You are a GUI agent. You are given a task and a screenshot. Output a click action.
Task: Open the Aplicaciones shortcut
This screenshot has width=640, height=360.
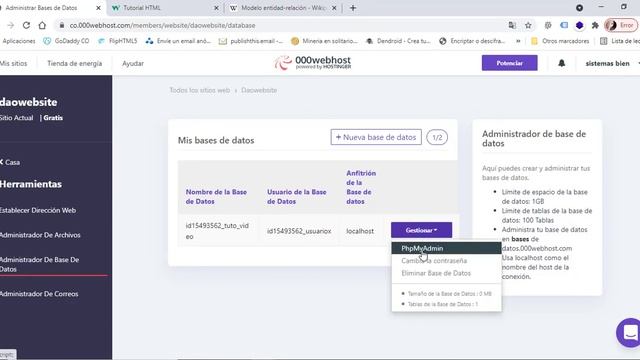pos(18,41)
